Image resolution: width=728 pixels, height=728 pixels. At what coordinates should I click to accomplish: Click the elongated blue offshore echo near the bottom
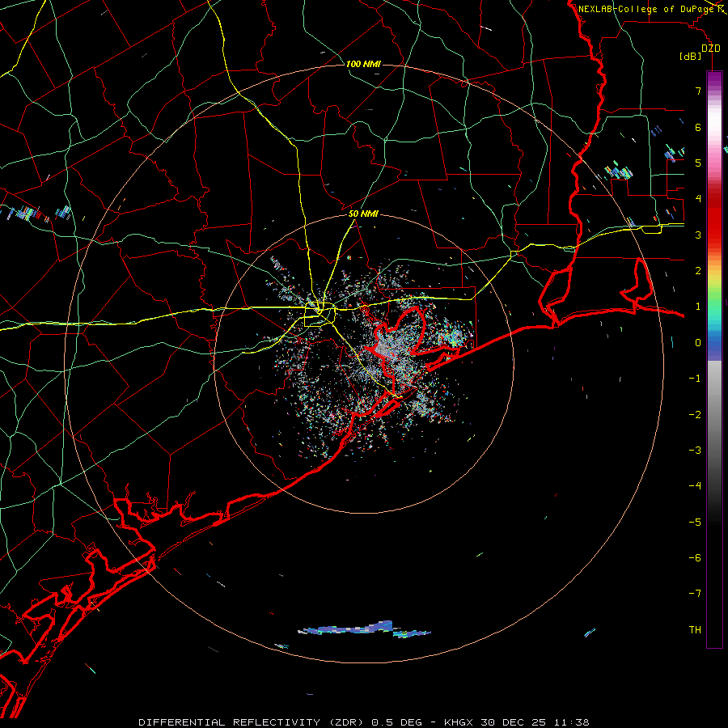tap(365, 629)
